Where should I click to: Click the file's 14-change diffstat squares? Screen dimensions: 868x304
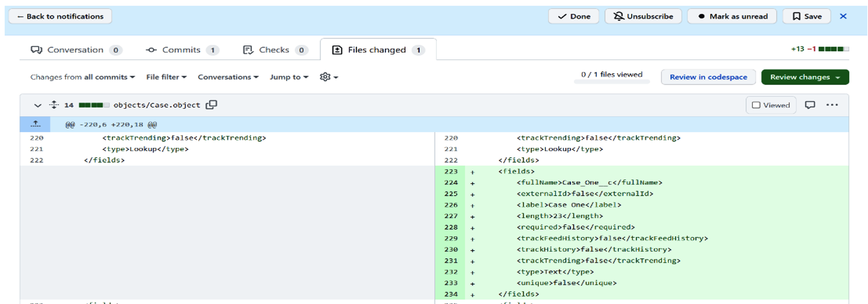click(x=94, y=105)
